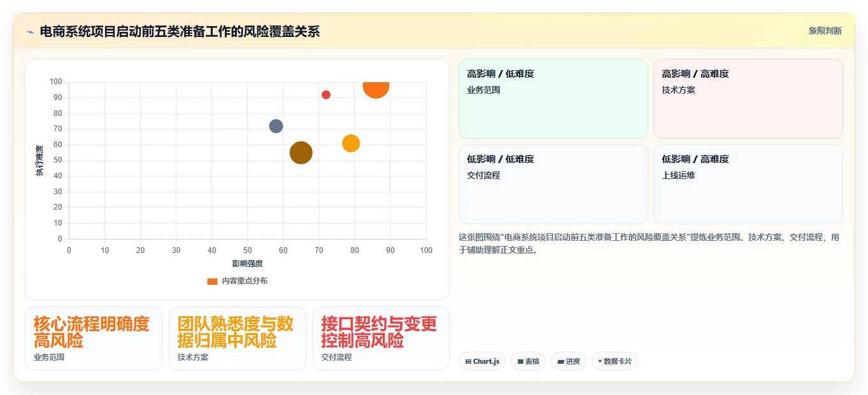
Task: Click the Chart.js tag chip
Action: [x=482, y=361]
